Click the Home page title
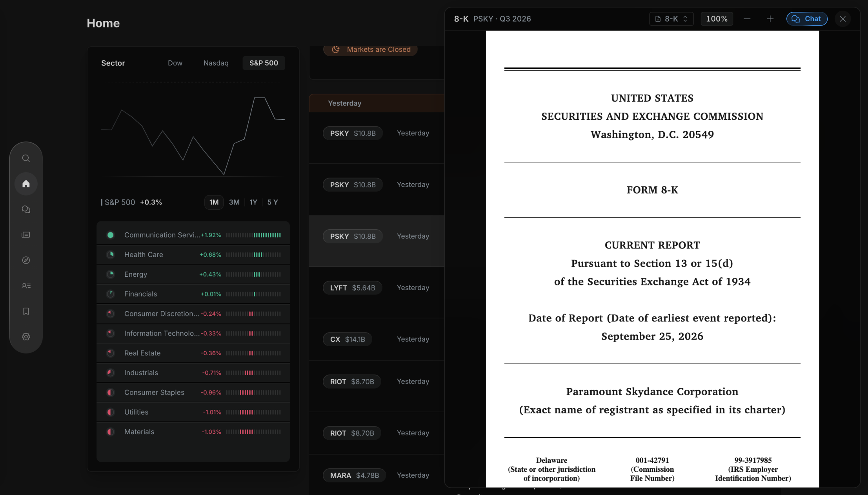 (x=103, y=23)
